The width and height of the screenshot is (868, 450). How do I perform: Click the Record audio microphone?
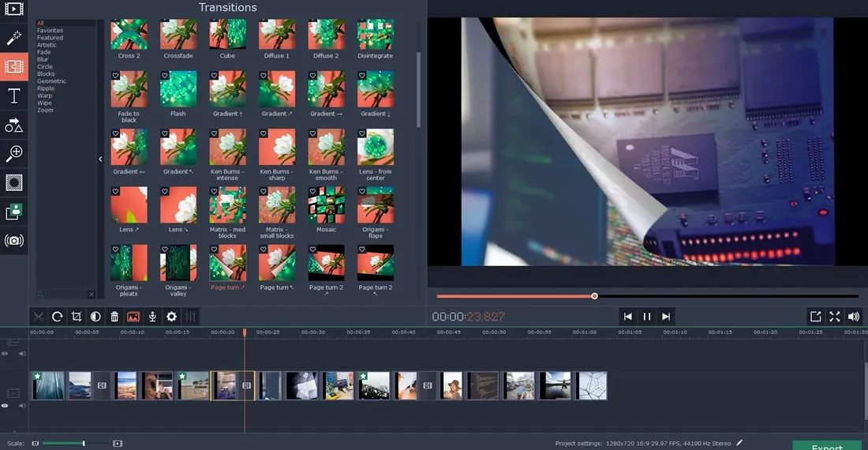point(152,317)
